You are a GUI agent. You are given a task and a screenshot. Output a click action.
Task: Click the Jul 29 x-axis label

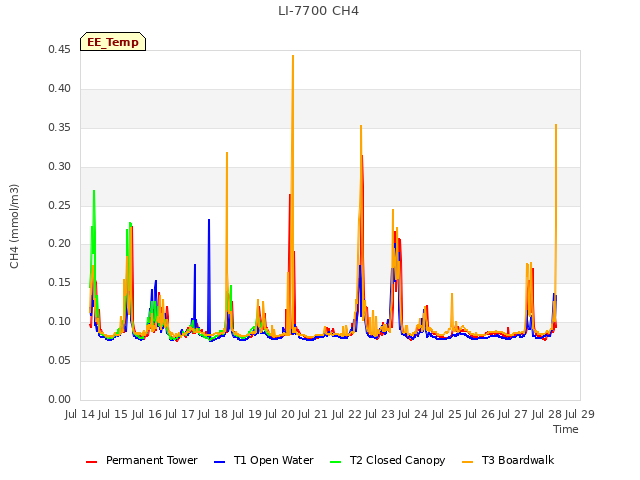coord(580,414)
